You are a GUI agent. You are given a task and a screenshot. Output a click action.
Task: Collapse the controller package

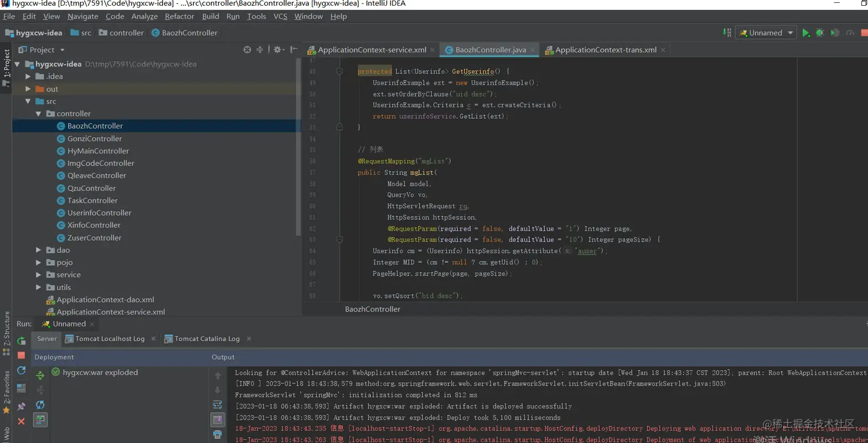click(x=38, y=114)
